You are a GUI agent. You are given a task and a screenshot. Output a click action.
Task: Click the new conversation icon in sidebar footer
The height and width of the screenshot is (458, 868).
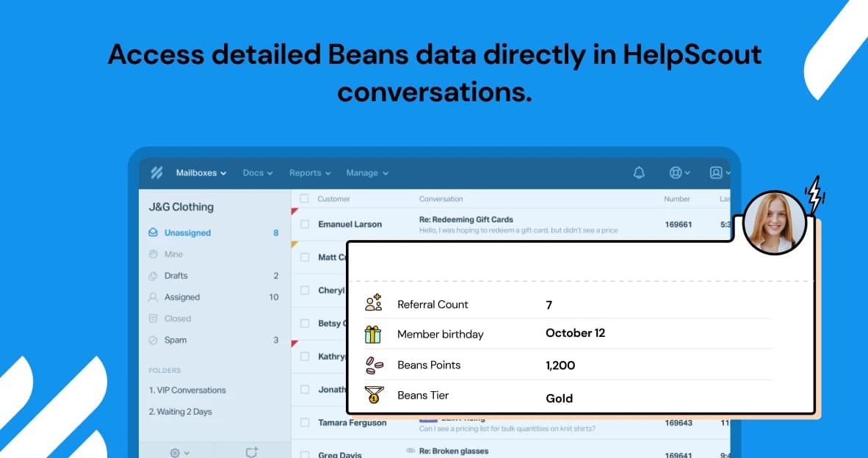(x=252, y=452)
